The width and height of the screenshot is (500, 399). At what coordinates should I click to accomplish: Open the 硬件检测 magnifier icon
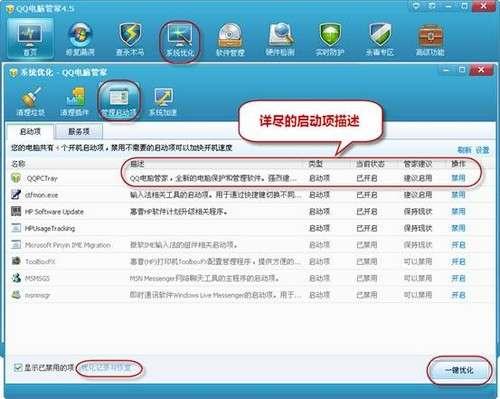280,38
